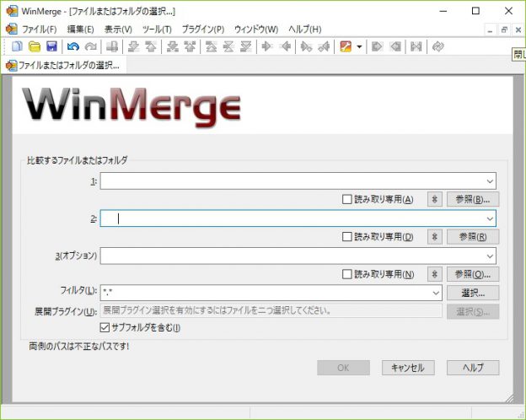Viewport: 526px width, 420px height.
Task: Click the Open folder toolbar icon
Action: [35, 46]
